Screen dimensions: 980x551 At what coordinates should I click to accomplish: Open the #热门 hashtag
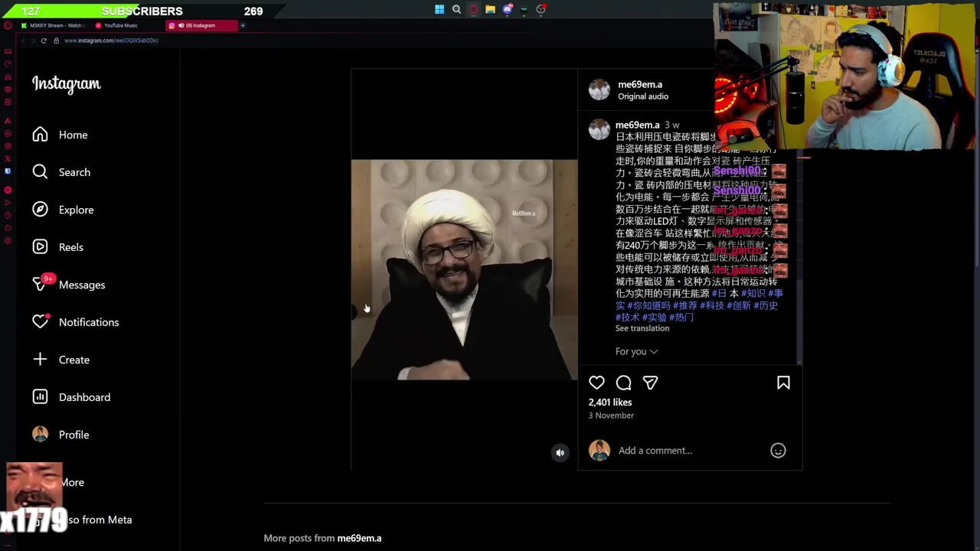pos(681,317)
